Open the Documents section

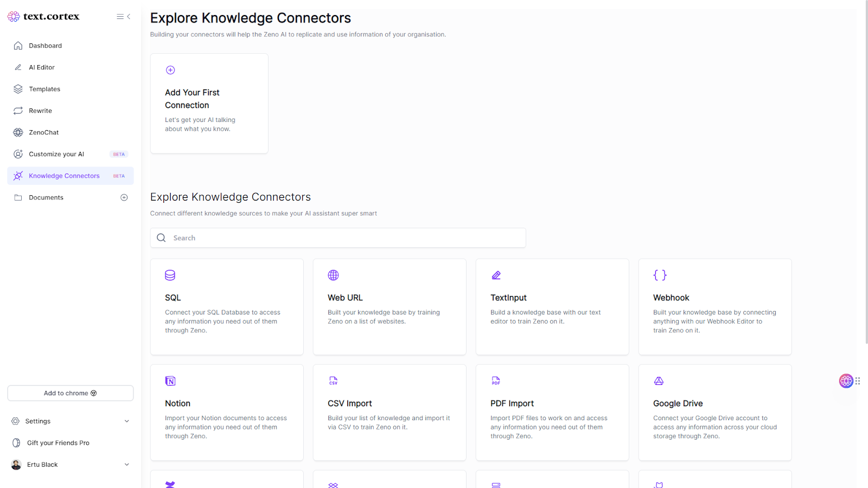point(46,197)
